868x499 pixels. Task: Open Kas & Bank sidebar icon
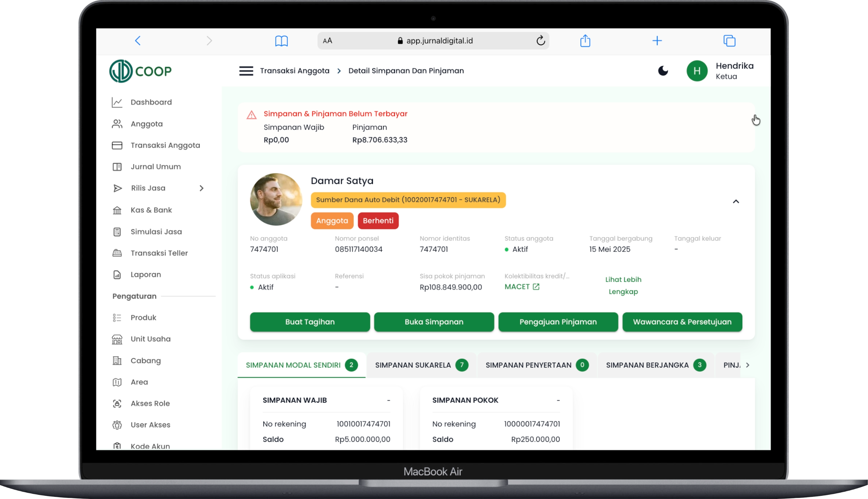click(117, 210)
